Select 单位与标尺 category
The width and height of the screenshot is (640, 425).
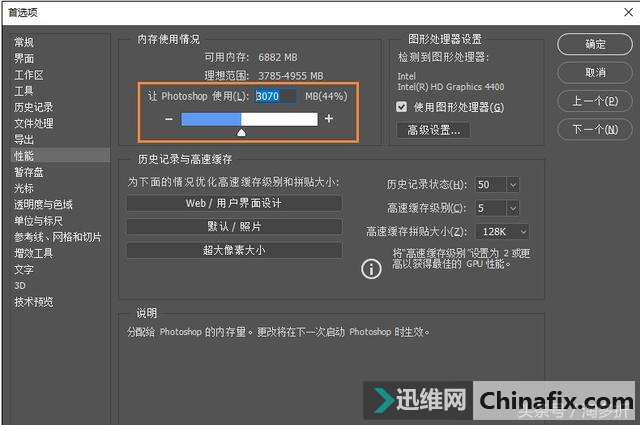point(39,221)
